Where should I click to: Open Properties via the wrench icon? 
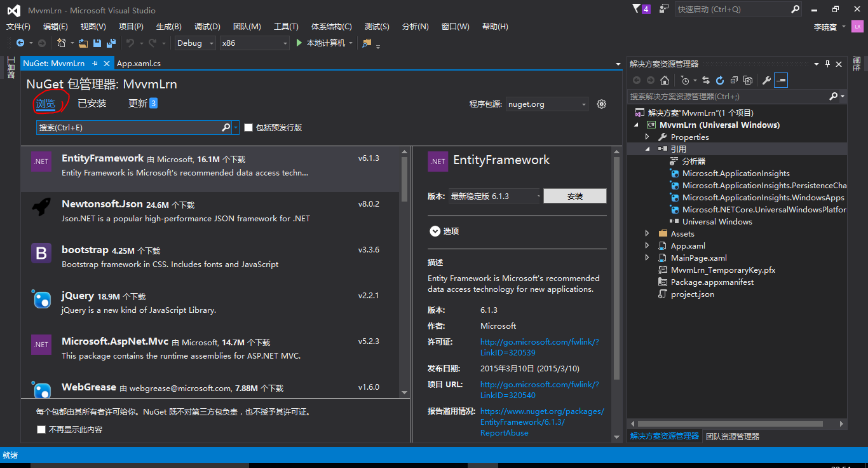766,80
